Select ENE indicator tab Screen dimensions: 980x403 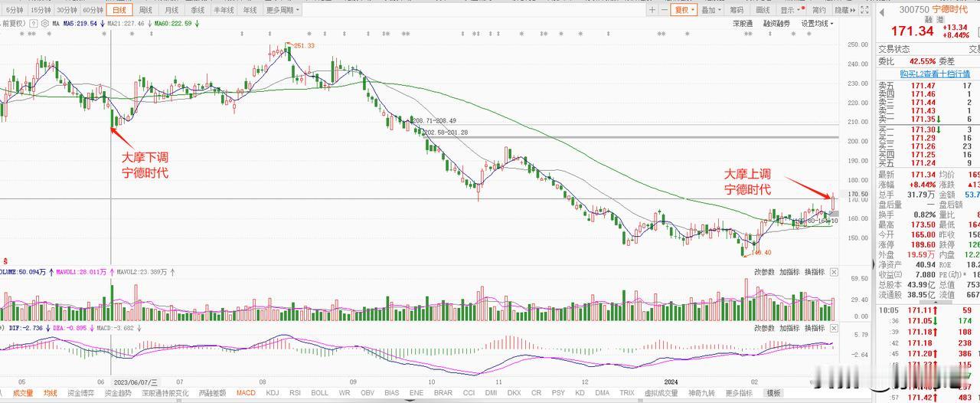(x=416, y=393)
